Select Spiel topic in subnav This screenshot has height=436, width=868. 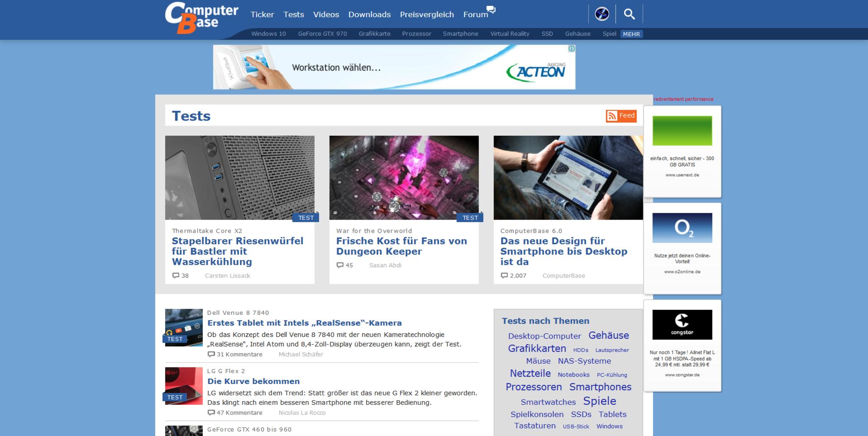[609, 34]
